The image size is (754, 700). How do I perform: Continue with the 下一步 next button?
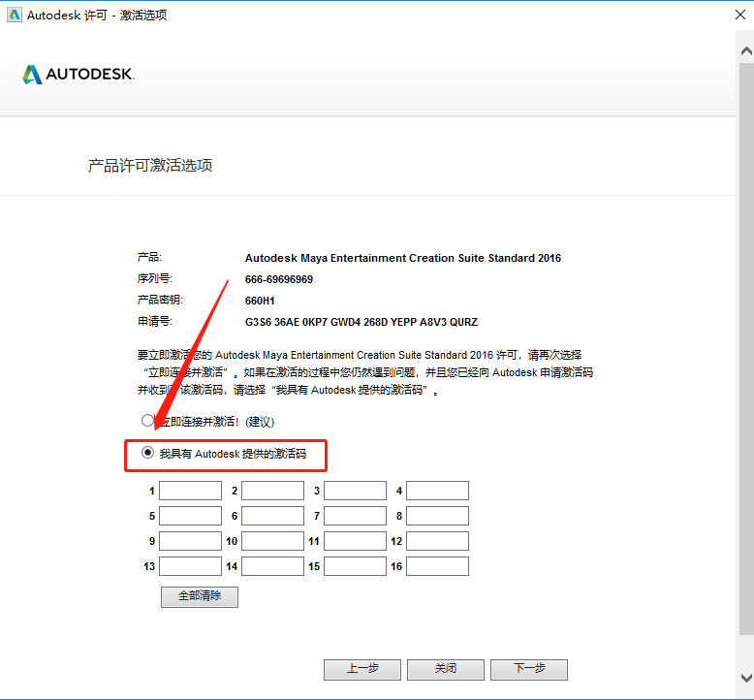click(529, 669)
